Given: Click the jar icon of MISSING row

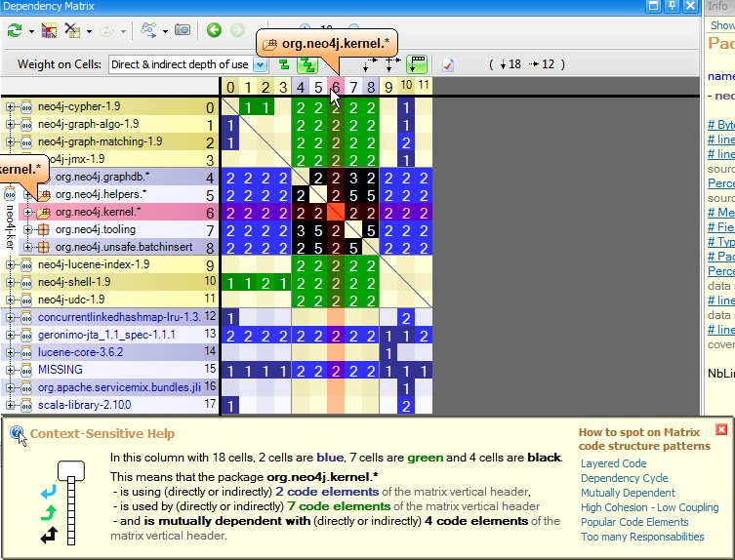Looking at the screenshot, I should click(x=26, y=370).
